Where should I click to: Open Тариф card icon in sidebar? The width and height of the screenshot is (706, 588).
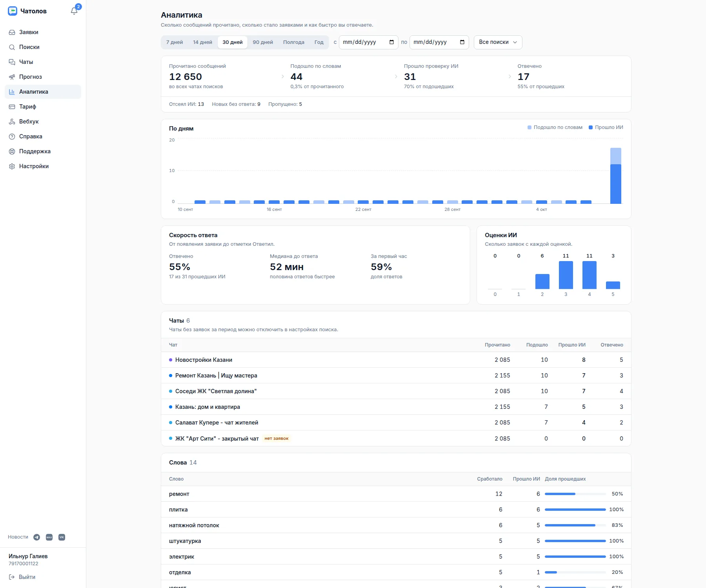point(12,107)
